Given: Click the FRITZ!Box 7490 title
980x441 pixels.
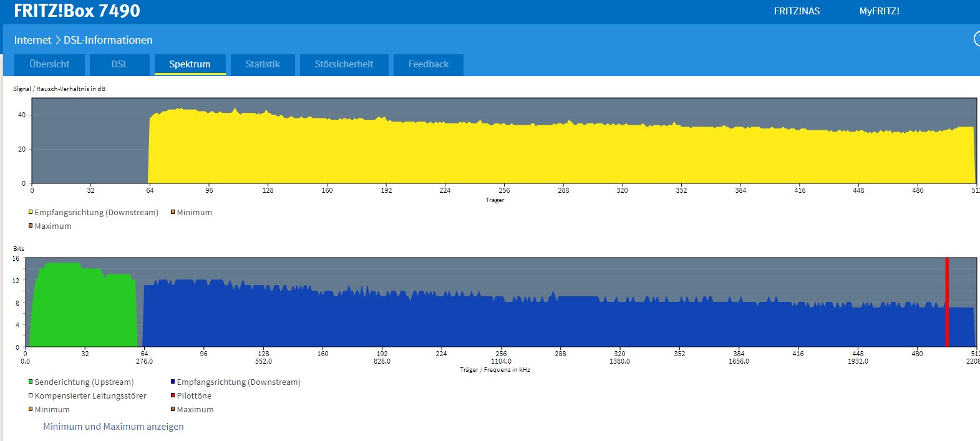Looking at the screenshot, I should (x=77, y=11).
